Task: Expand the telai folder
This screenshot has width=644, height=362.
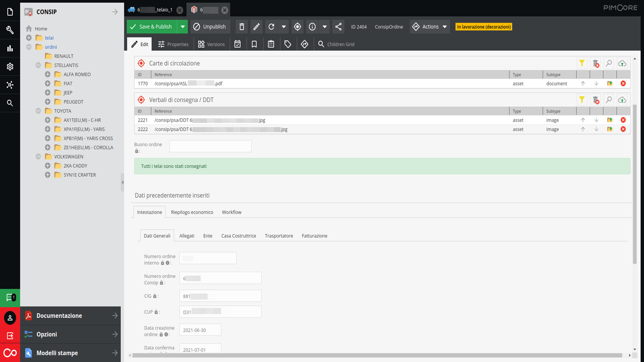Action: pos(29,38)
